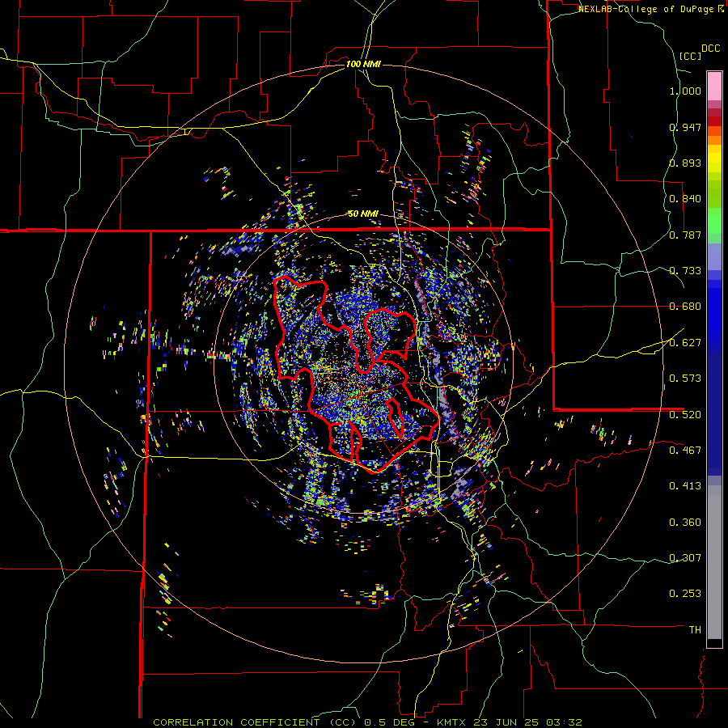Pick the bright green segment of the color bar

[714, 221]
